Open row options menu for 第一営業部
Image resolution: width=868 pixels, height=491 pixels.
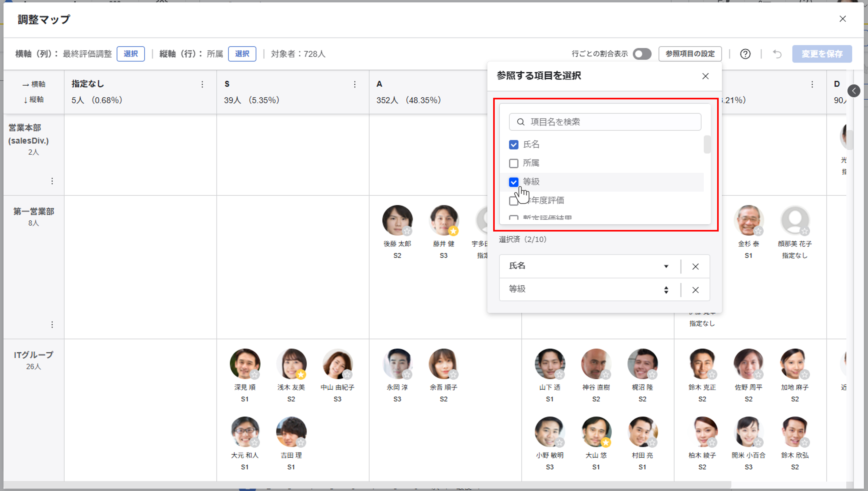(52, 324)
